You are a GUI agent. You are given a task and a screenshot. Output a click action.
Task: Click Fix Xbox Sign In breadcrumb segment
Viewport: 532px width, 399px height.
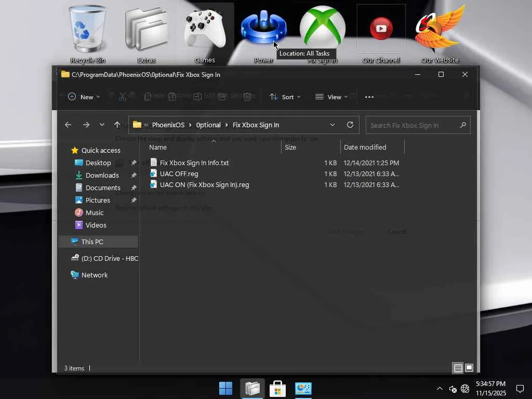256,125
